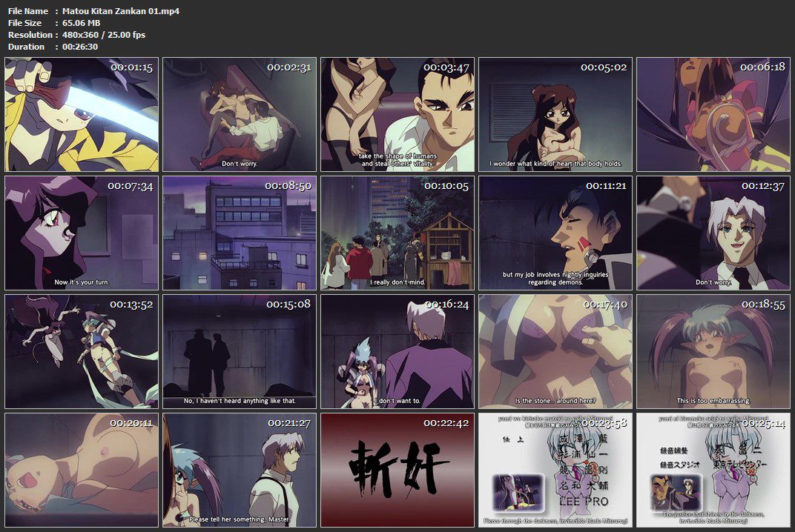This screenshot has height=532, width=795.
Task: Pick the 00:05:02 frame preview
Action: pyautogui.click(x=555, y=115)
